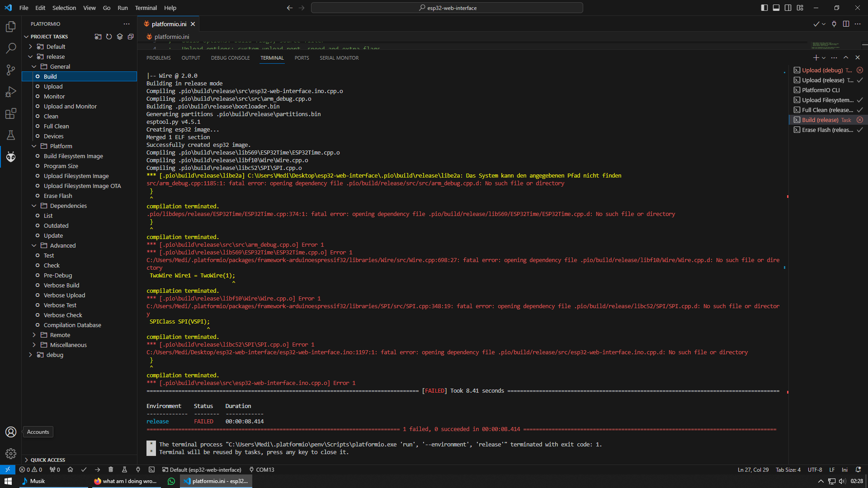868x488 pixels.
Task: Open the Source Control view
Action: coord(11,70)
